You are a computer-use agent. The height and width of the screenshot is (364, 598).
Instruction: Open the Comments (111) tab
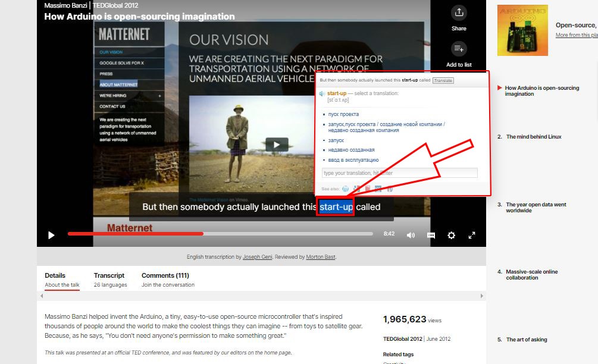[168, 280]
